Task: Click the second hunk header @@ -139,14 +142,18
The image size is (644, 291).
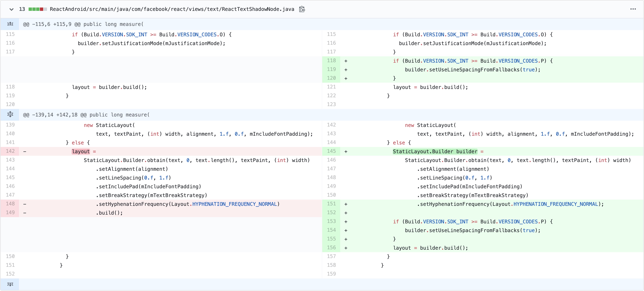Action: pyautogui.click(x=86, y=115)
